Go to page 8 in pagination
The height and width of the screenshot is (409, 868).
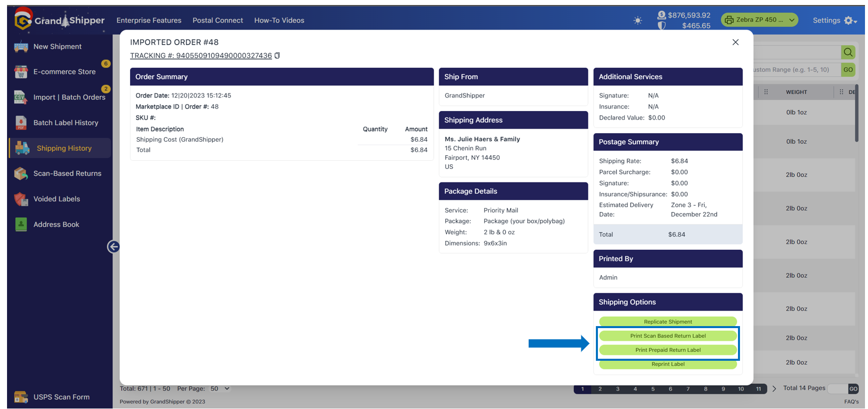705,389
